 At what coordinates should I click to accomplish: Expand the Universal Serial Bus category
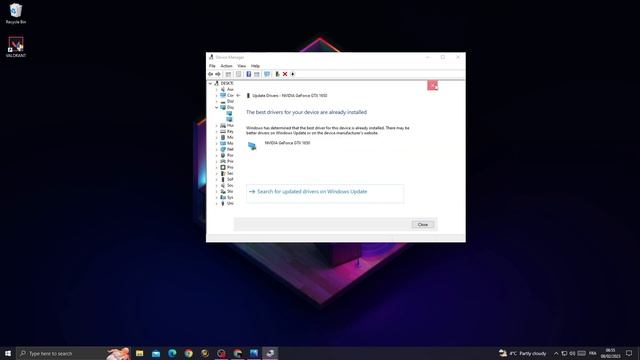217,203
